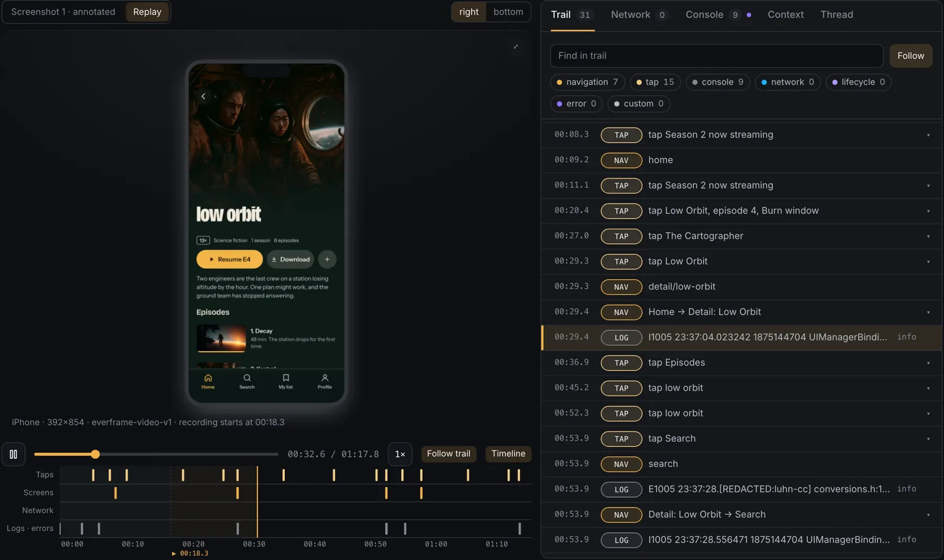Image resolution: width=944 pixels, height=560 pixels.
Task: Click the Find in trail field
Action: (x=716, y=56)
